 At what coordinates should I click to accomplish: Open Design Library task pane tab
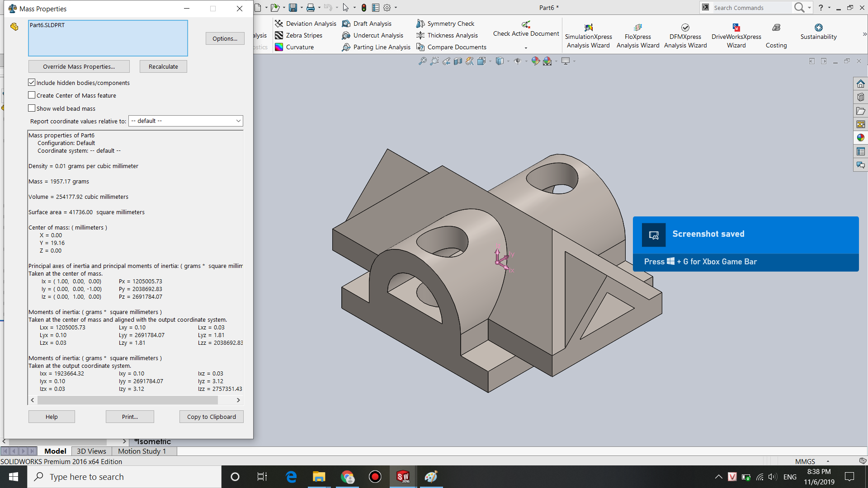tap(861, 97)
